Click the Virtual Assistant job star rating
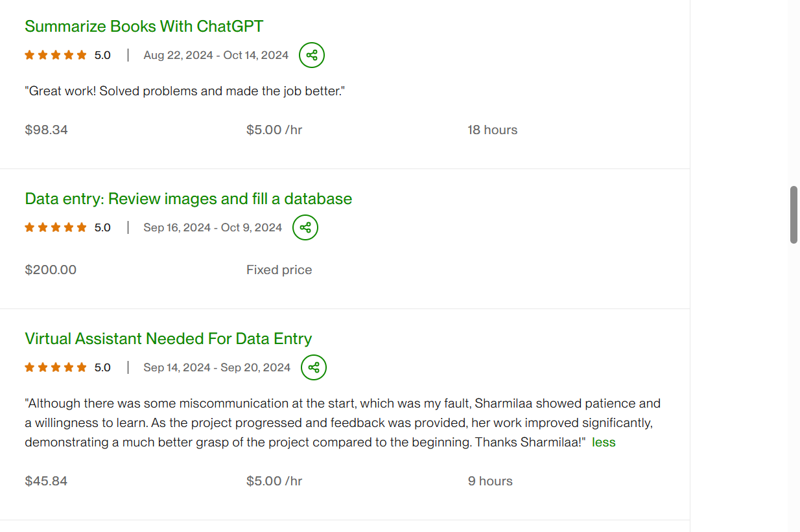 (56, 367)
